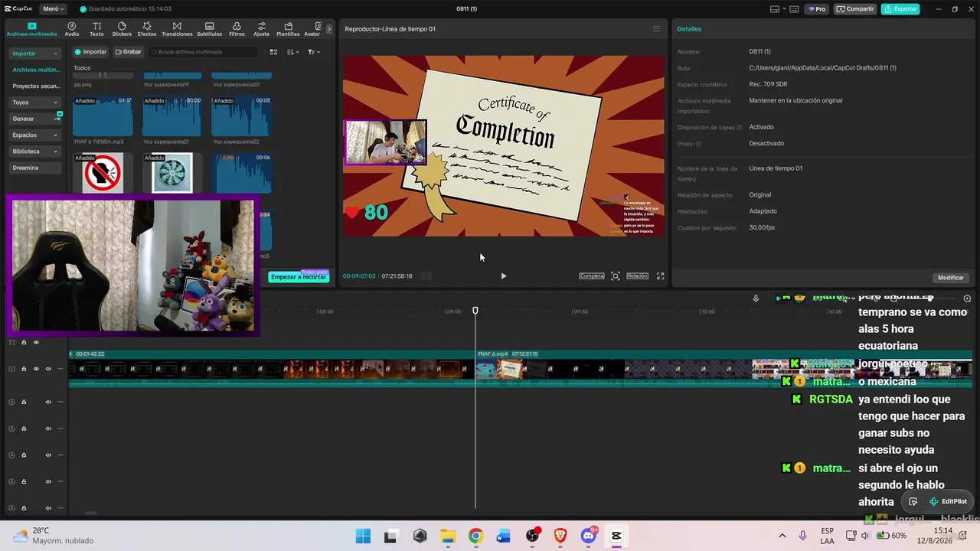Click the Completa preview quality button

coord(592,276)
